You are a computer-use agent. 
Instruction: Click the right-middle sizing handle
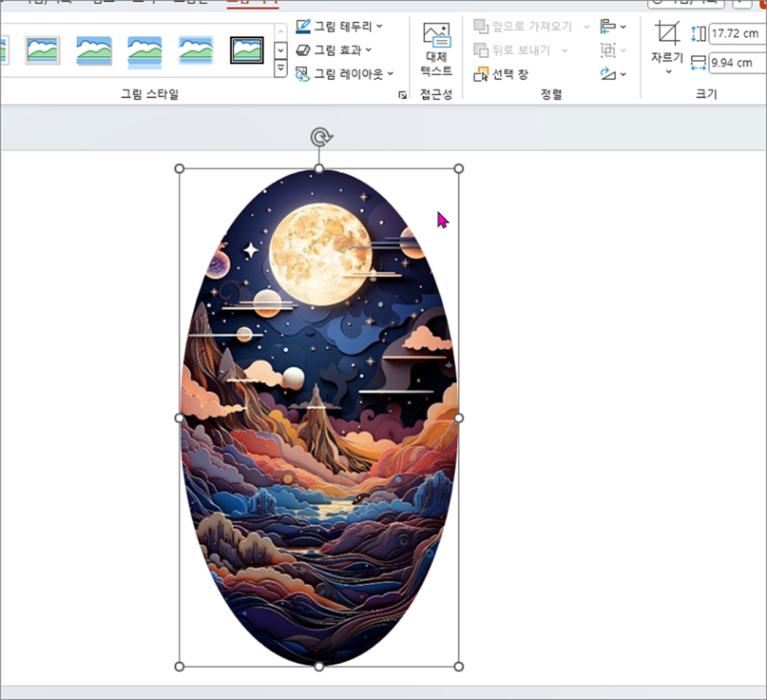tap(458, 418)
